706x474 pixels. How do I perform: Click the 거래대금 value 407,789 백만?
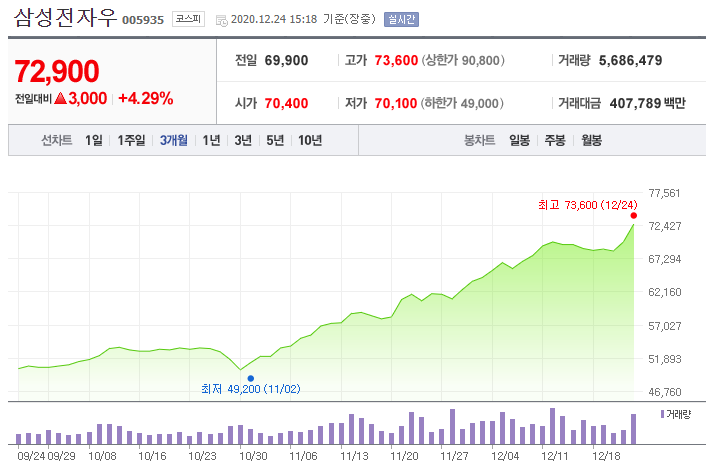pyautogui.click(x=647, y=104)
